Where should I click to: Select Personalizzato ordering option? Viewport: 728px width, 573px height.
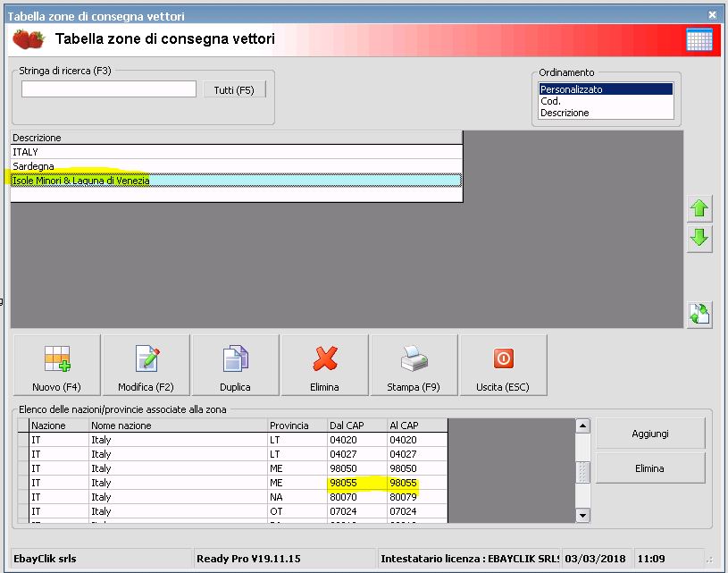click(x=606, y=89)
